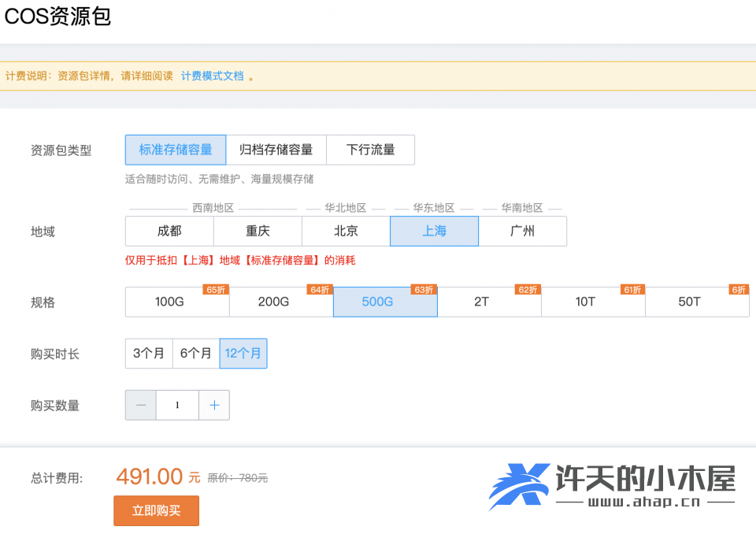Screen dimensions: 756x534
Task: Click the 立即购买 button
Action: pos(156,510)
